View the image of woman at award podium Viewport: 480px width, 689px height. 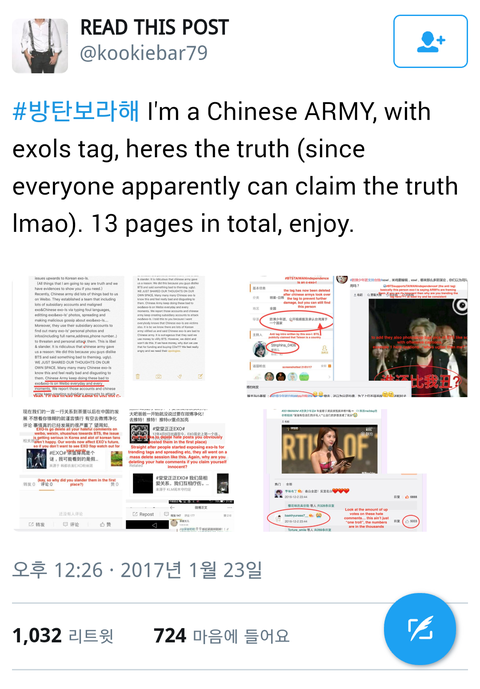345,470
